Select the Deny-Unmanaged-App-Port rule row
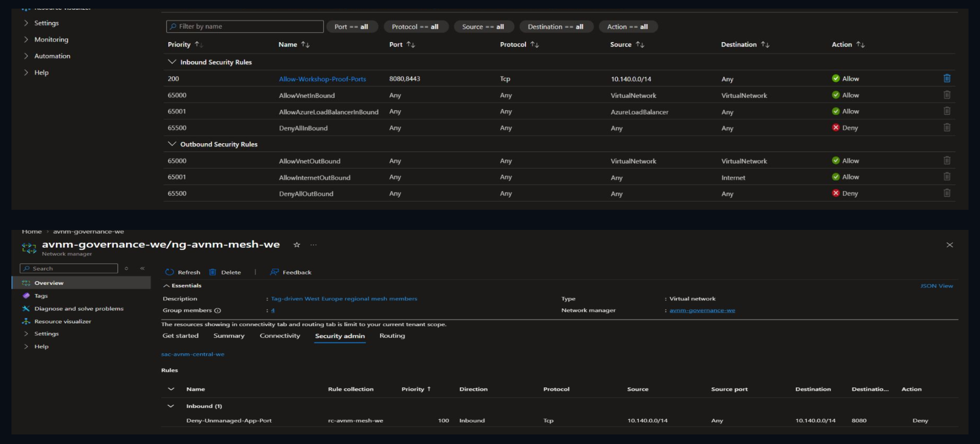The height and width of the screenshot is (444, 980). (x=559, y=421)
